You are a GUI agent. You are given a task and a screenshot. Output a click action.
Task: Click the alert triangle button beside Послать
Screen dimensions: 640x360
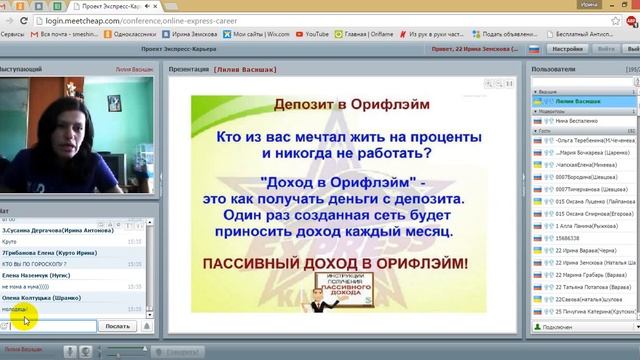pyautogui.click(x=147, y=326)
